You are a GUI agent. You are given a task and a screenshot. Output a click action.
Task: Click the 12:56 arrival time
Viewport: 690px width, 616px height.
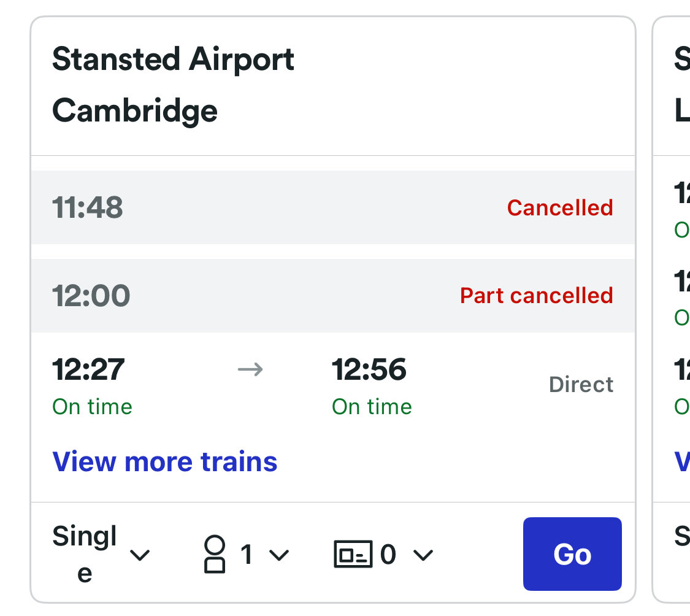(x=369, y=369)
